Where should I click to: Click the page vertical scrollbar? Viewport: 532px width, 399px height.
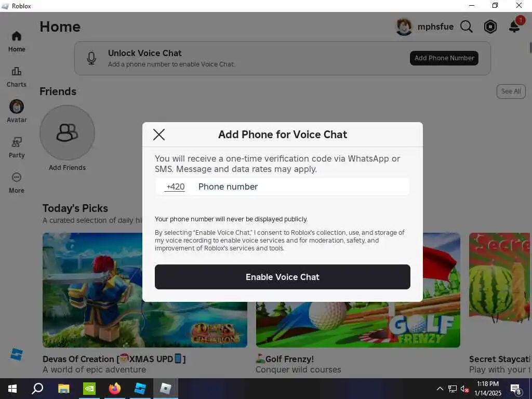[530, 48]
